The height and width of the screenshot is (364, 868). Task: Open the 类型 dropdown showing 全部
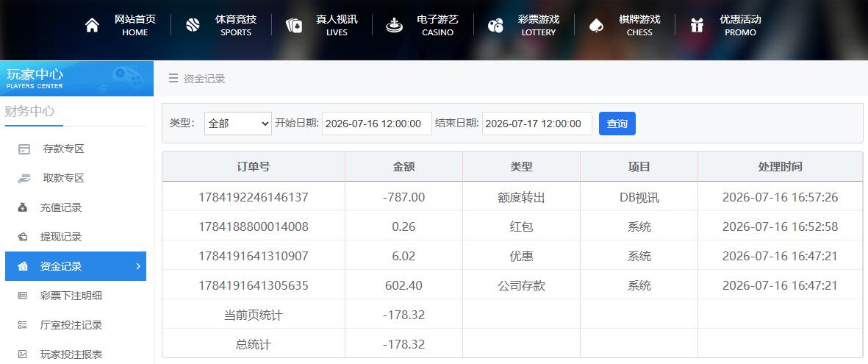(238, 124)
